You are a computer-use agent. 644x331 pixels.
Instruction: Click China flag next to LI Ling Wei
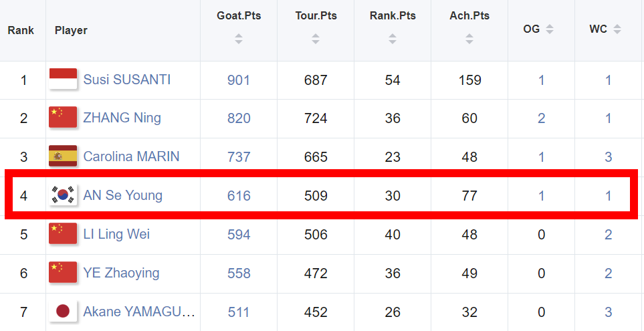pyautogui.click(x=63, y=234)
